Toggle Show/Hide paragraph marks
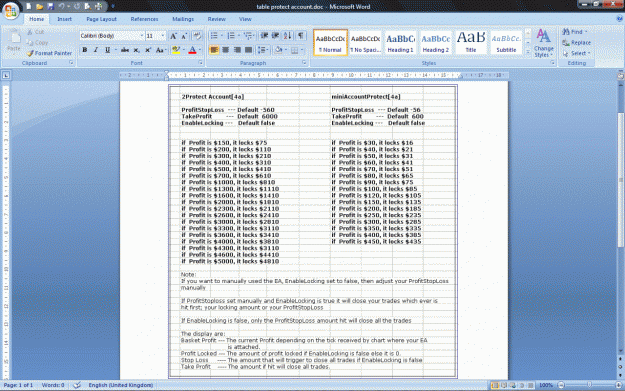This screenshot has height=391, width=625. (301, 36)
